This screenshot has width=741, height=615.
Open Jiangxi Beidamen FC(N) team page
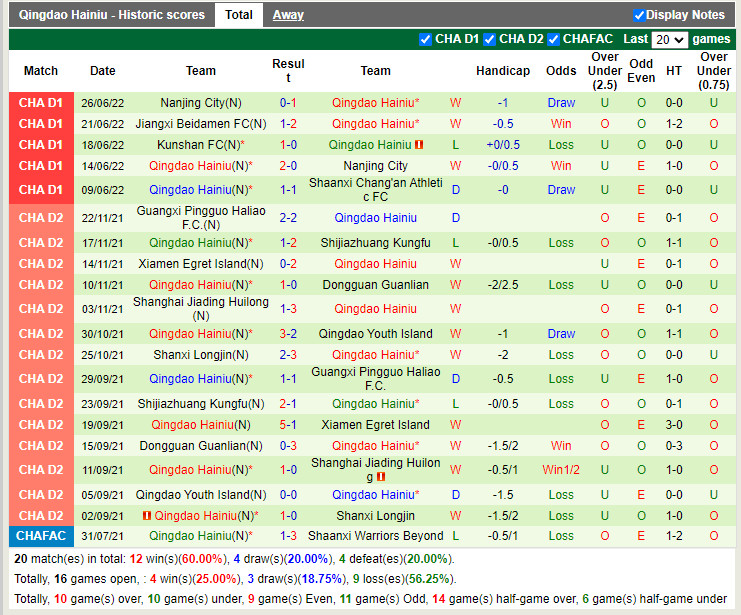(201, 124)
